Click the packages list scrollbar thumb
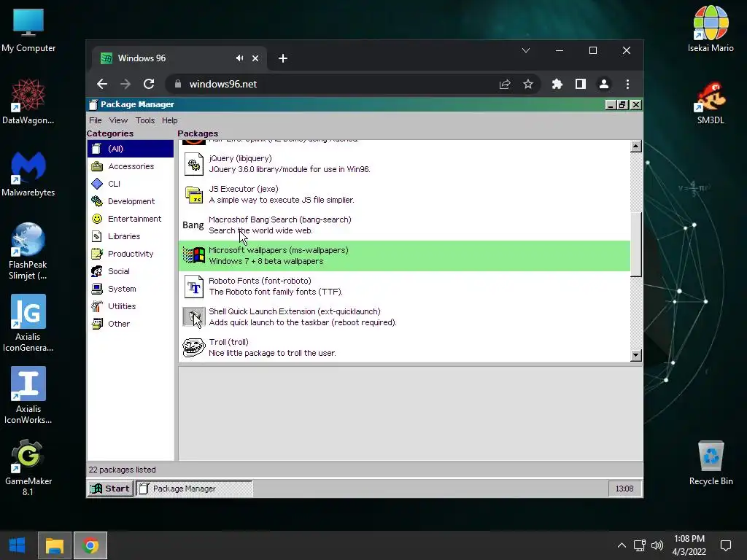Viewport: 747px width, 560px height. click(x=635, y=244)
